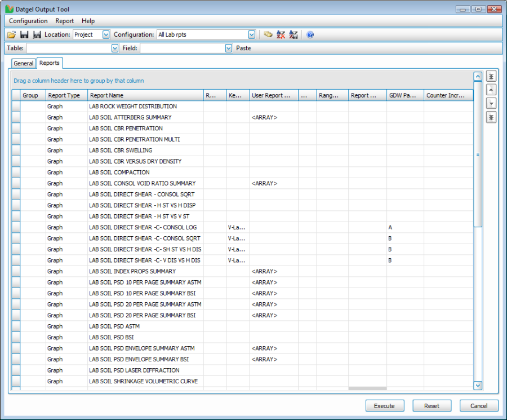Sort by the Report Name column header
Screen dimensions: 507x420
point(145,95)
